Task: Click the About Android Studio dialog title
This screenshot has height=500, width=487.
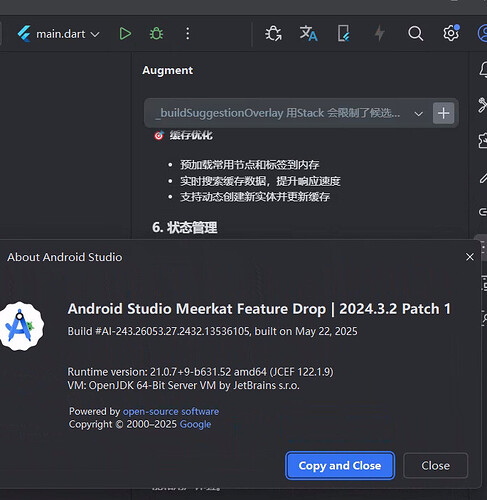Action: [x=65, y=257]
